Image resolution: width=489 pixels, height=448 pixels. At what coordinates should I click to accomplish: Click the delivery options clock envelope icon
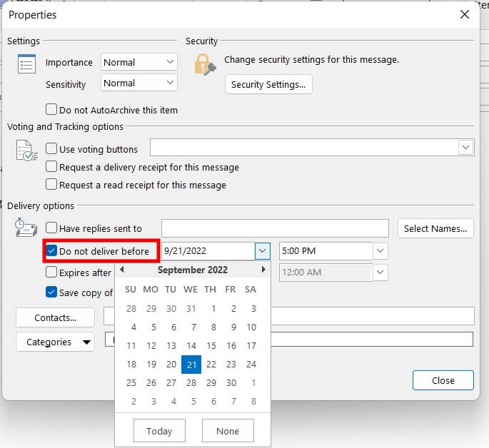[26, 228]
